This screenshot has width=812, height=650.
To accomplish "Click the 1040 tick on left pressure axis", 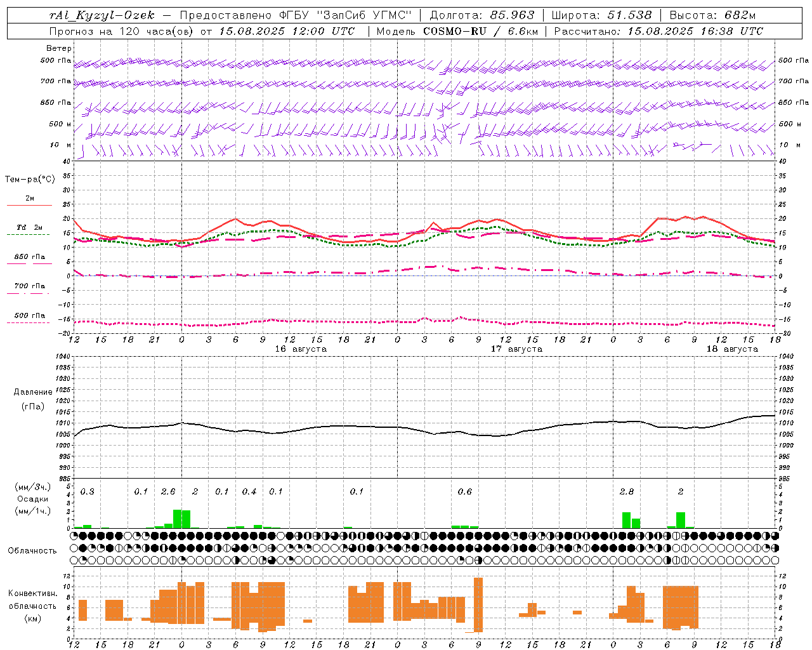I will (63, 357).
